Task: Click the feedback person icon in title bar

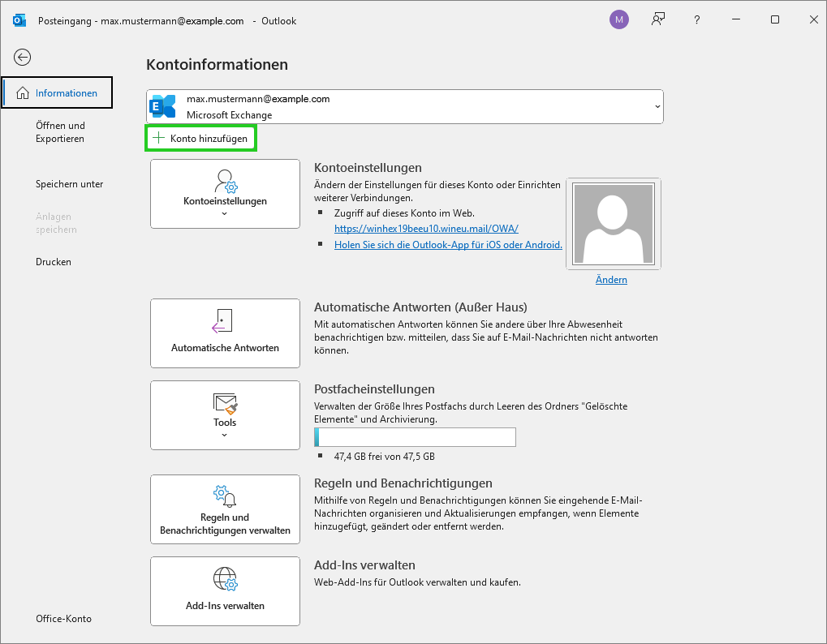Action: coord(657,20)
